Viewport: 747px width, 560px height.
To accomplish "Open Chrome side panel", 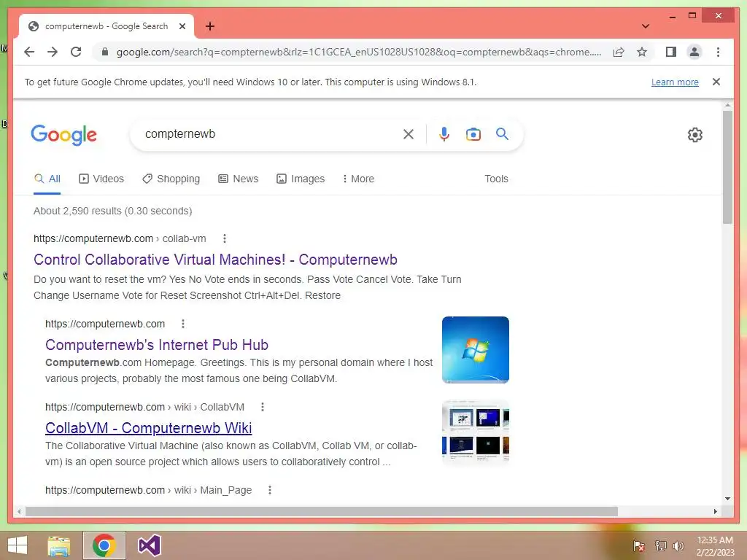I will point(671,52).
